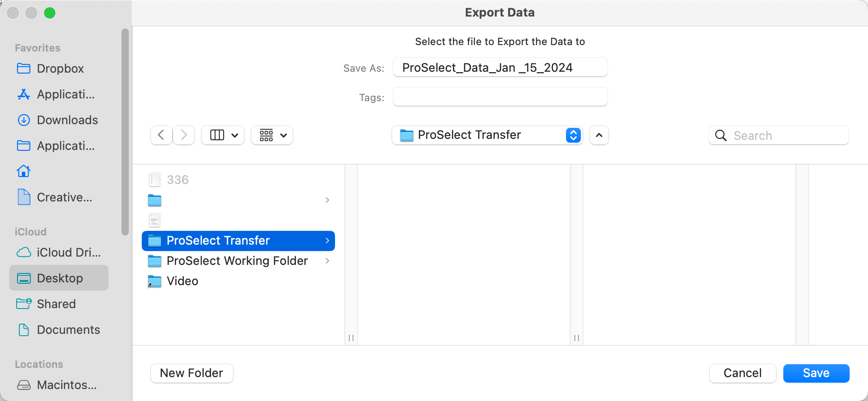The height and width of the screenshot is (401, 868).
Task: Click the New Folder button
Action: click(x=191, y=373)
